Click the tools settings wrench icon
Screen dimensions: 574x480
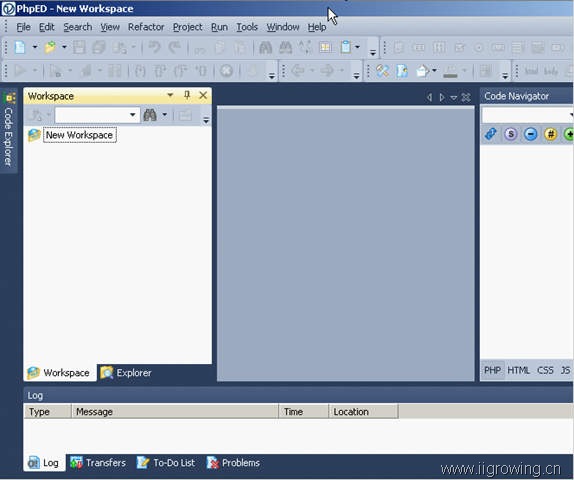(383, 71)
